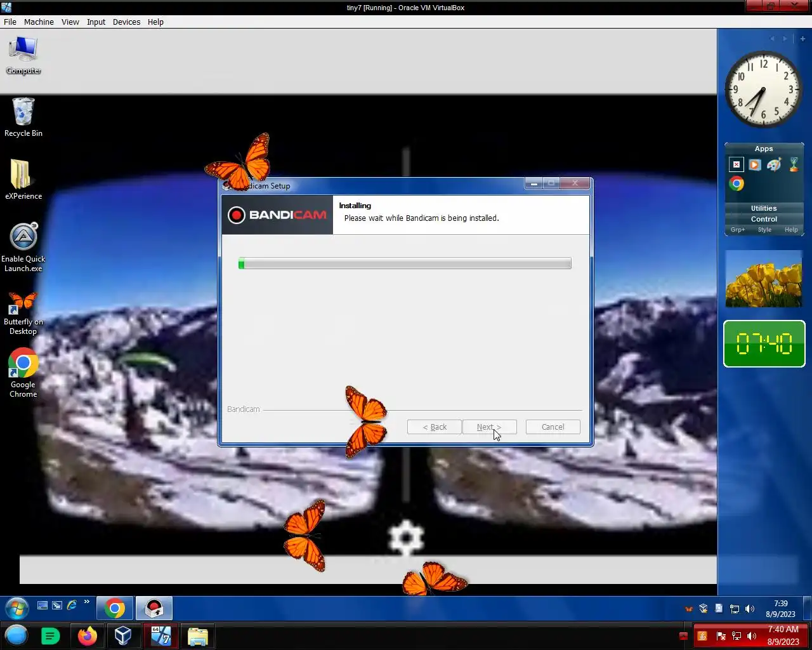Open the Computer desktop icon

[x=23, y=55]
